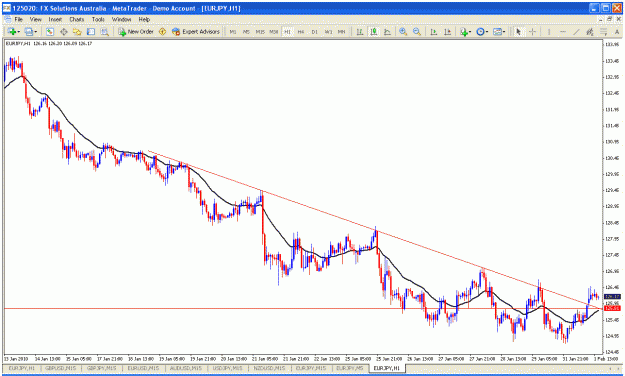Open the Strategy Tester icon
This screenshot has width=625, height=376.
104,31
